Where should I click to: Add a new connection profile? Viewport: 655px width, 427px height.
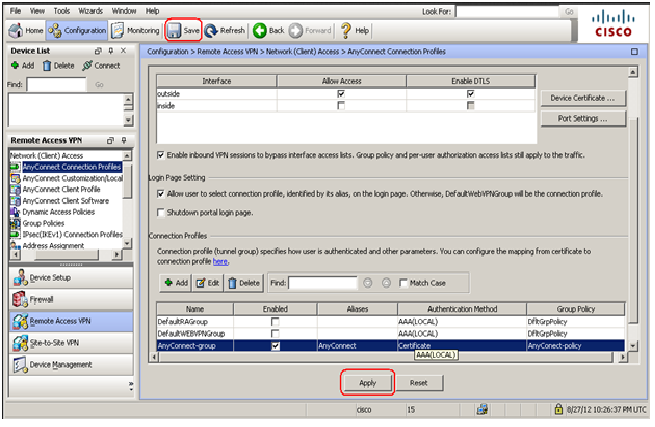click(x=175, y=283)
